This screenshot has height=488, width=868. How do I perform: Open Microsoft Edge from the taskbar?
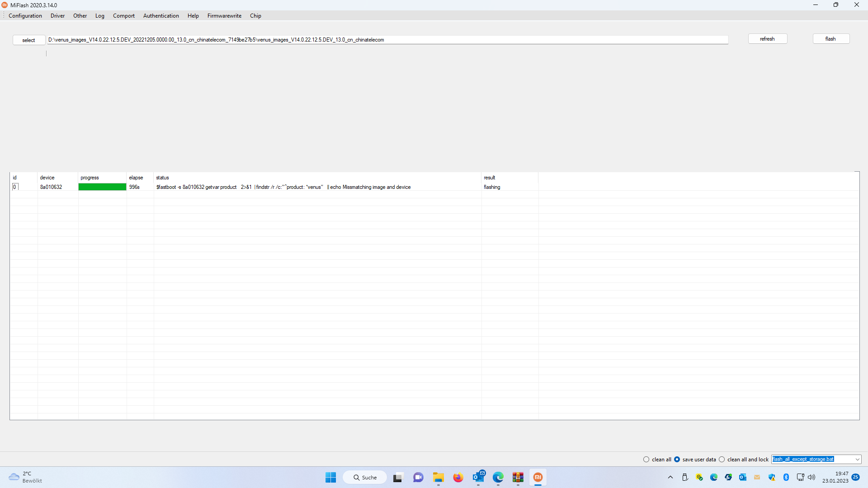point(498,477)
